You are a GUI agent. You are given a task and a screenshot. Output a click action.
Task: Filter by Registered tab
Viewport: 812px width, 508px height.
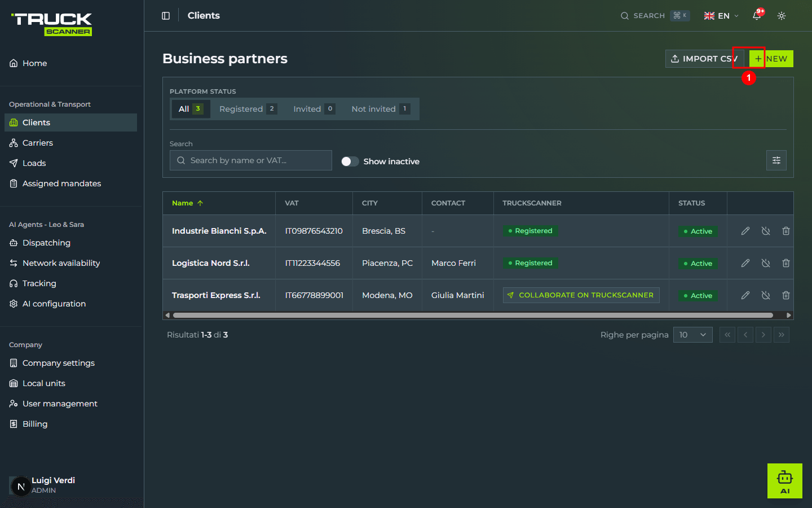[x=248, y=109]
